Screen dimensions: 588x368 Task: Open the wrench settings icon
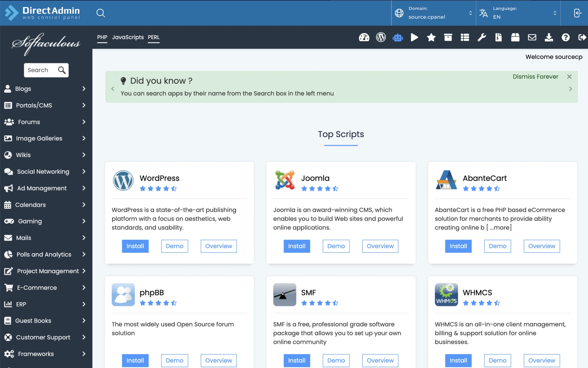click(x=482, y=37)
